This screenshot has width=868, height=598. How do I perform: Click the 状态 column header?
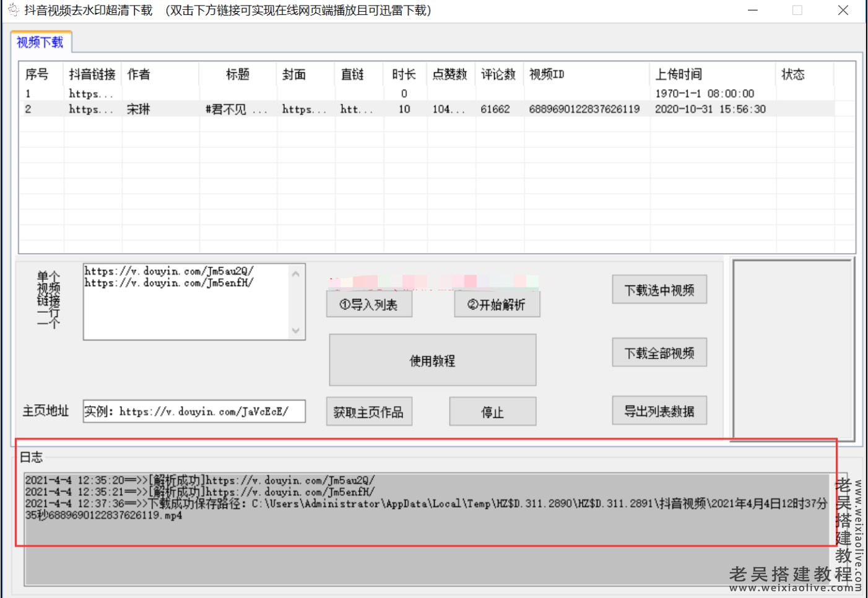(x=793, y=74)
